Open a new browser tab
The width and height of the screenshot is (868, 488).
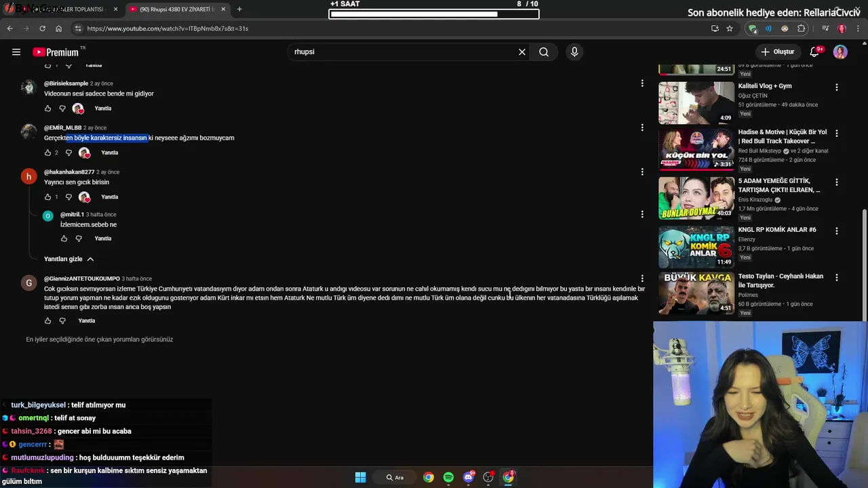coord(239,9)
